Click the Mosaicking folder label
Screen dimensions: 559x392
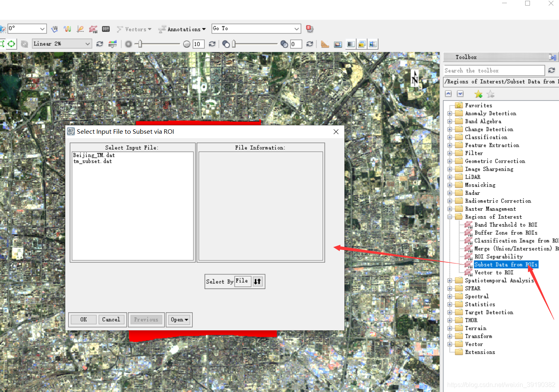480,185
